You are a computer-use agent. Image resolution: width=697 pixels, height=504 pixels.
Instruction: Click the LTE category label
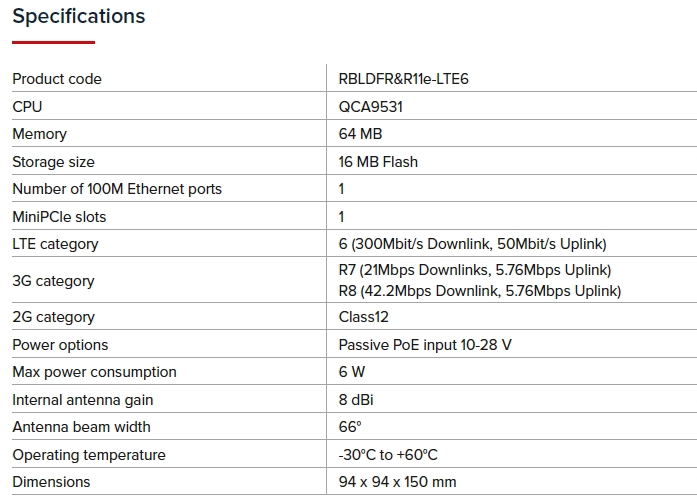55,244
